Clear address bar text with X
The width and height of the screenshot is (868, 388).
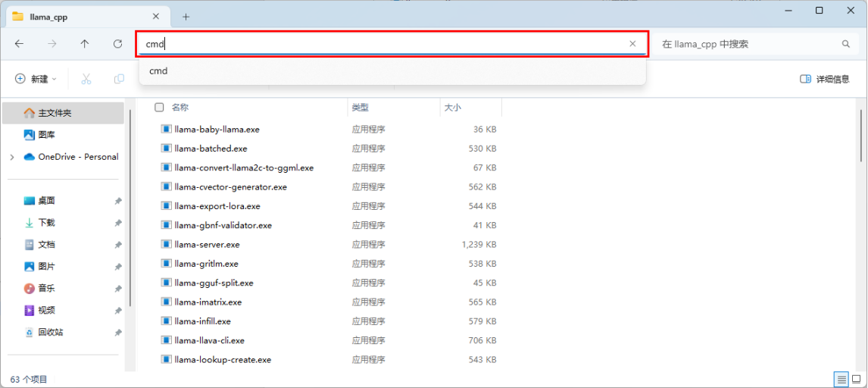pos(632,44)
